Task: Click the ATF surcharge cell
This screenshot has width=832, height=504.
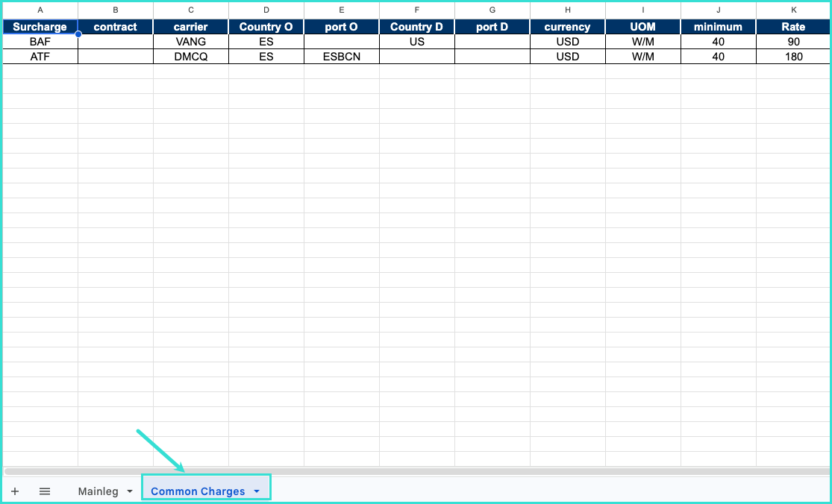Action: [x=40, y=57]
